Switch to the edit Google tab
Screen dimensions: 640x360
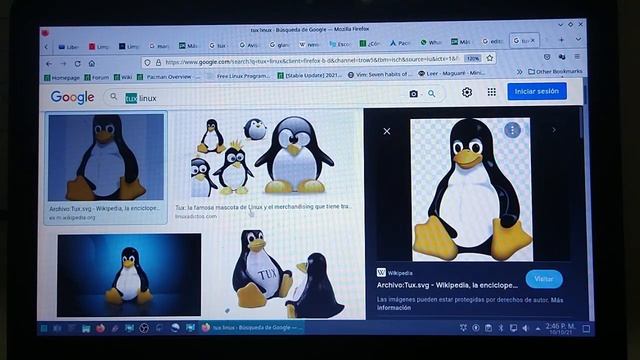coord(492,41)
